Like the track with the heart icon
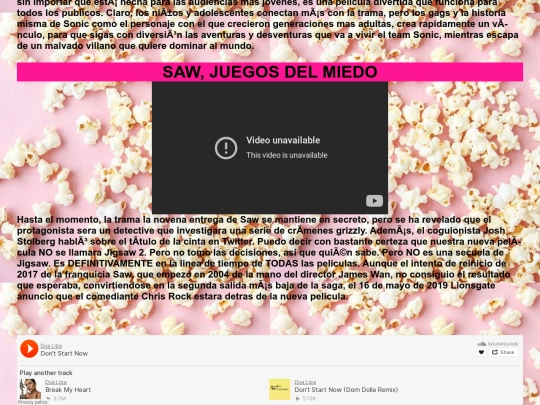The image size is (540, 405). [x=481, y=352]
